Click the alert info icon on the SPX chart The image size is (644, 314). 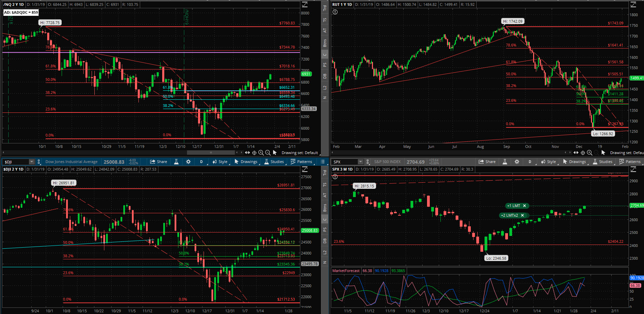click(335, 177)
